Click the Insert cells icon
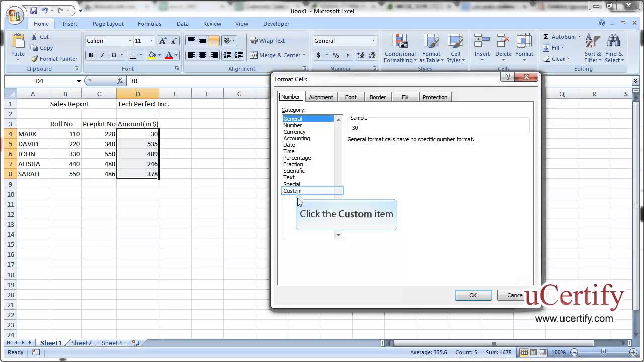This screenshot has height=362, width=644. (482, 41)
